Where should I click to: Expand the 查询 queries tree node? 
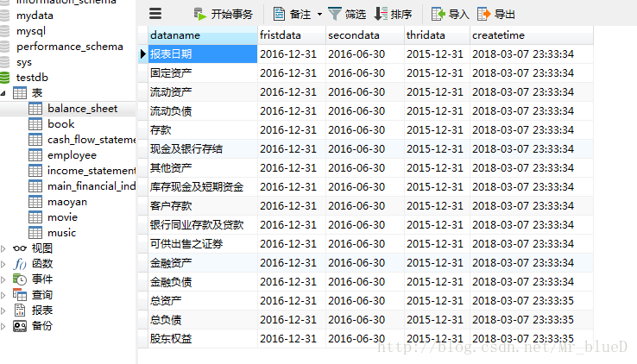pyautogui.click(x=3, y=295)
